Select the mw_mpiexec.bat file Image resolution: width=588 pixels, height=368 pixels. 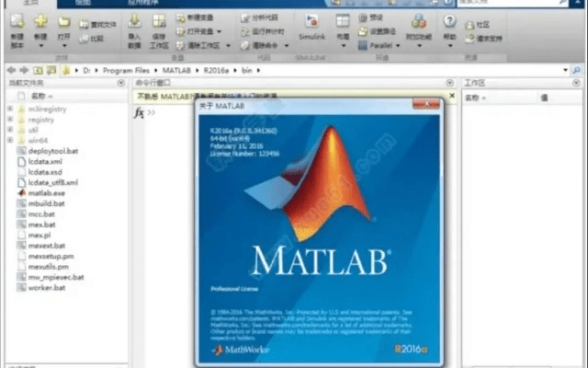56,277
